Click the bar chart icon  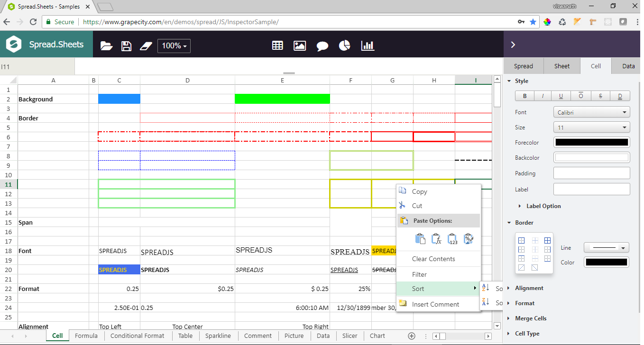(368, 45)
